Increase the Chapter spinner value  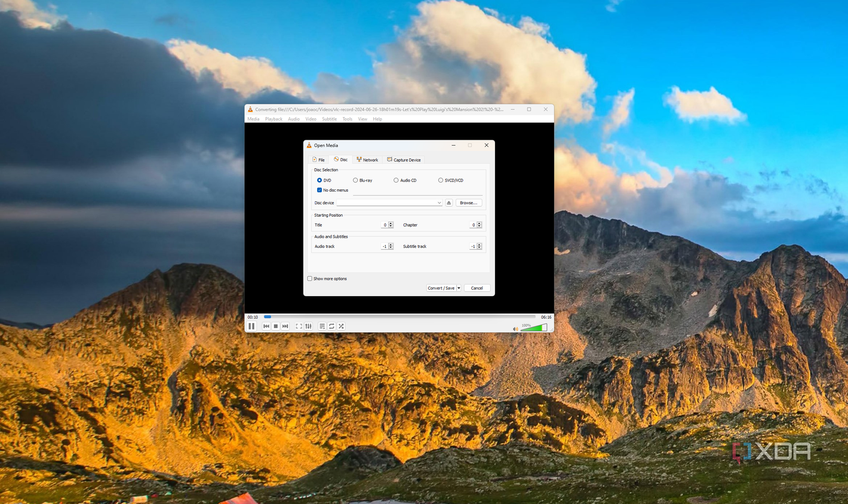tap(480, 223)
